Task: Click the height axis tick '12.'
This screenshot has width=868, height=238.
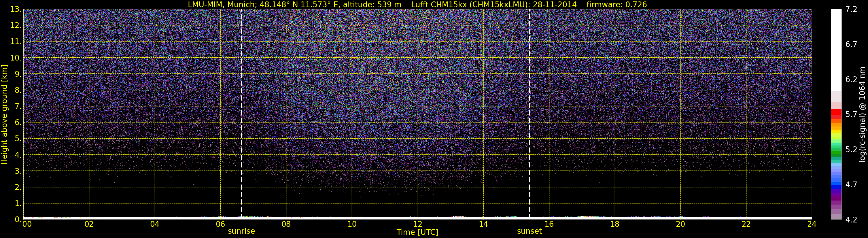Action: (16, 25)
